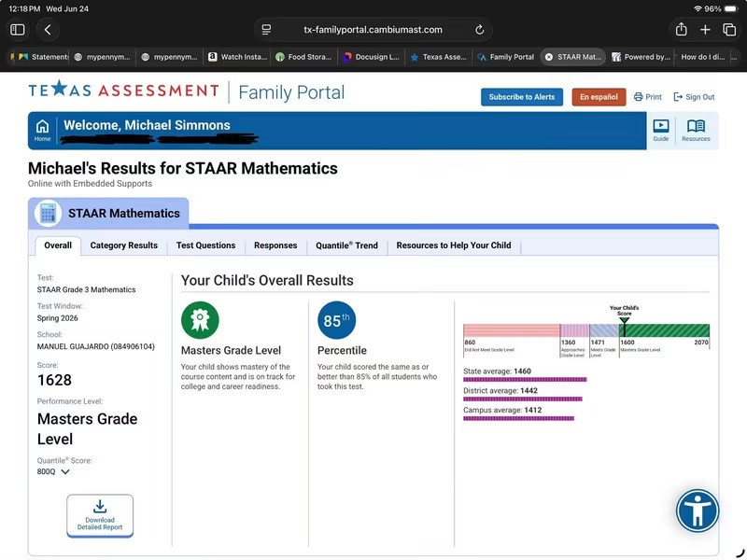Open the Quantile Trend tab
Image resolution: width=747 pixels, height=560 pixels.
pyautogui.click(x=346, y=245)
